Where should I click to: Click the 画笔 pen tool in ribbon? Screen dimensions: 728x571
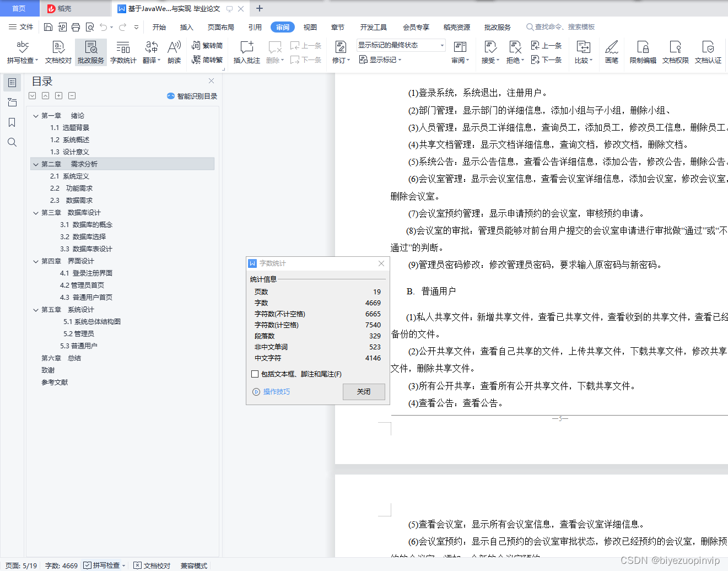click(612, 52)
